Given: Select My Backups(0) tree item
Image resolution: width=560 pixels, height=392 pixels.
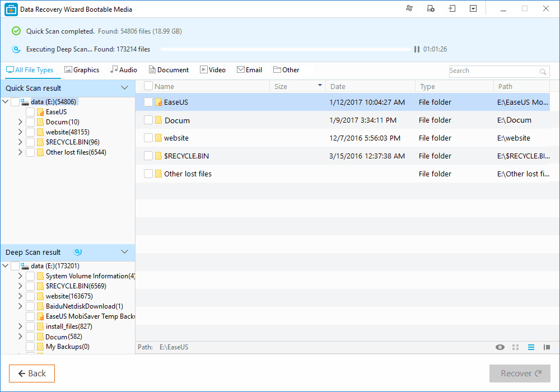Looking at the screenshot, I should pyautogui.click(x=68, y=347).
